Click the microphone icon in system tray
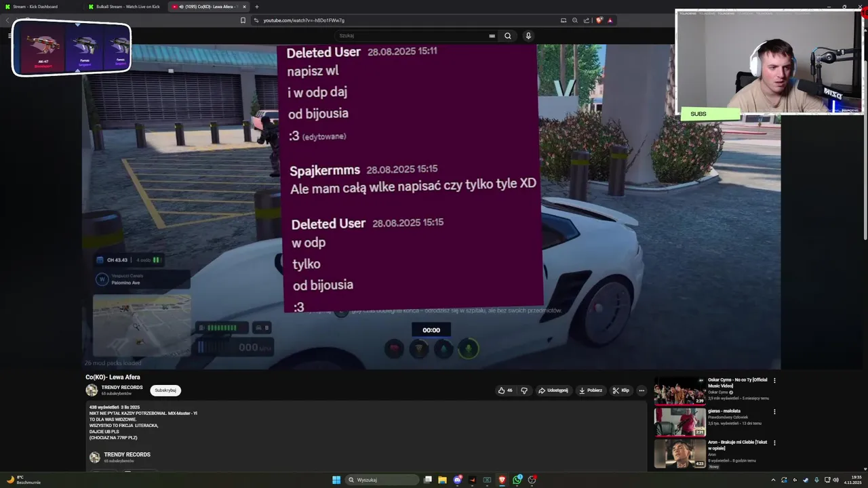 pos(816,480)
